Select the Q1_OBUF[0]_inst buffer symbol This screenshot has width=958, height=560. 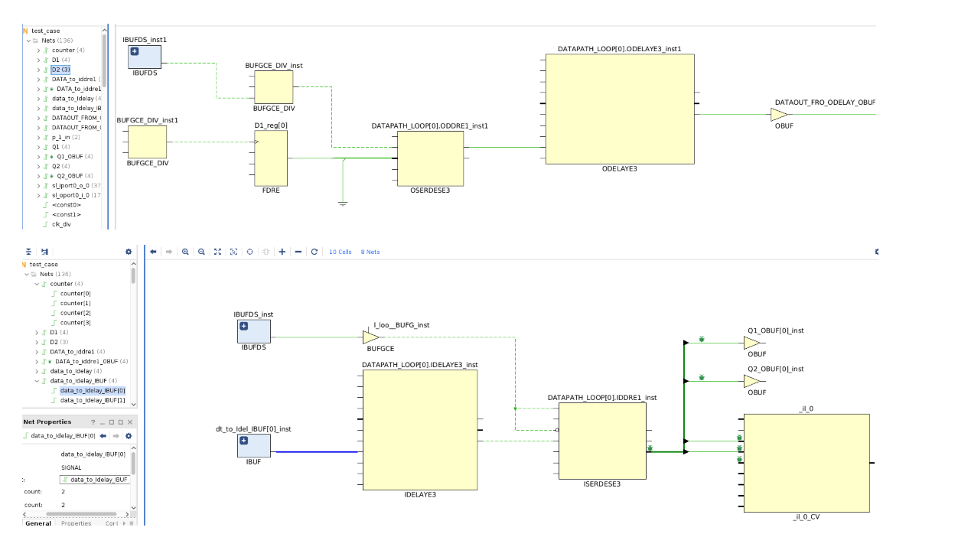click(x=752, y=343)
